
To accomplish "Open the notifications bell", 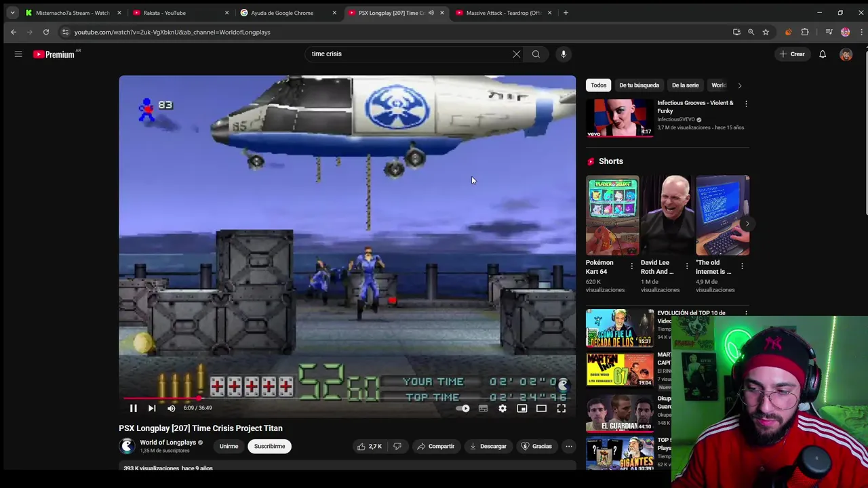I will 822,54.
